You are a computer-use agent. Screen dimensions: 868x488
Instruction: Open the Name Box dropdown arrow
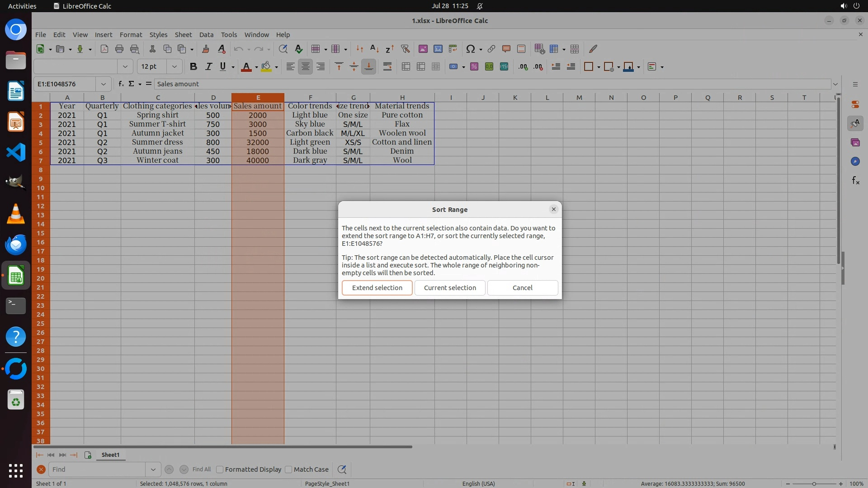click(x=104, y=84)
